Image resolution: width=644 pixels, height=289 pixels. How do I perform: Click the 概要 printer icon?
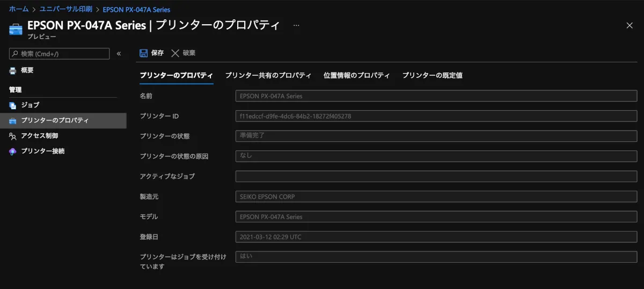[13, 70]
